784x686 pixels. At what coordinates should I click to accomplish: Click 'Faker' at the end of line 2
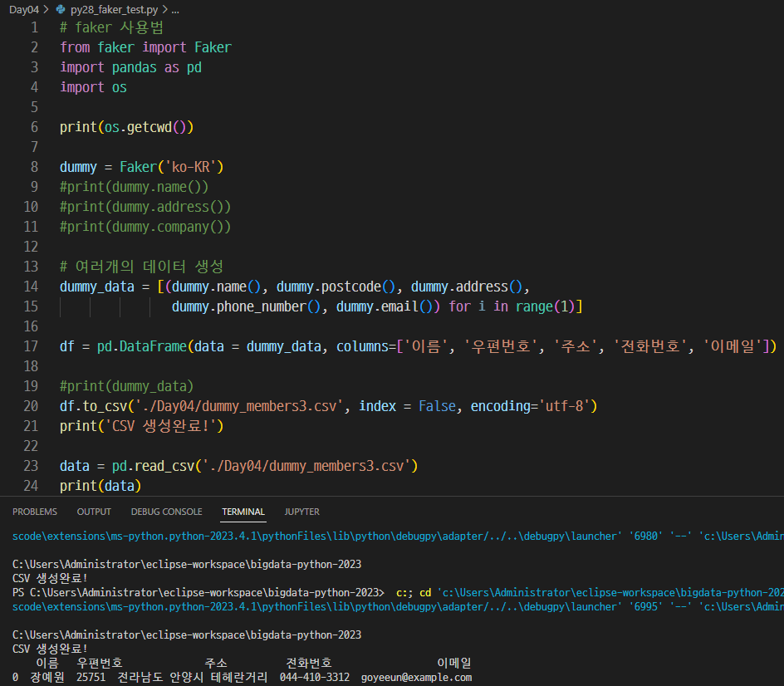pos(213,47)
